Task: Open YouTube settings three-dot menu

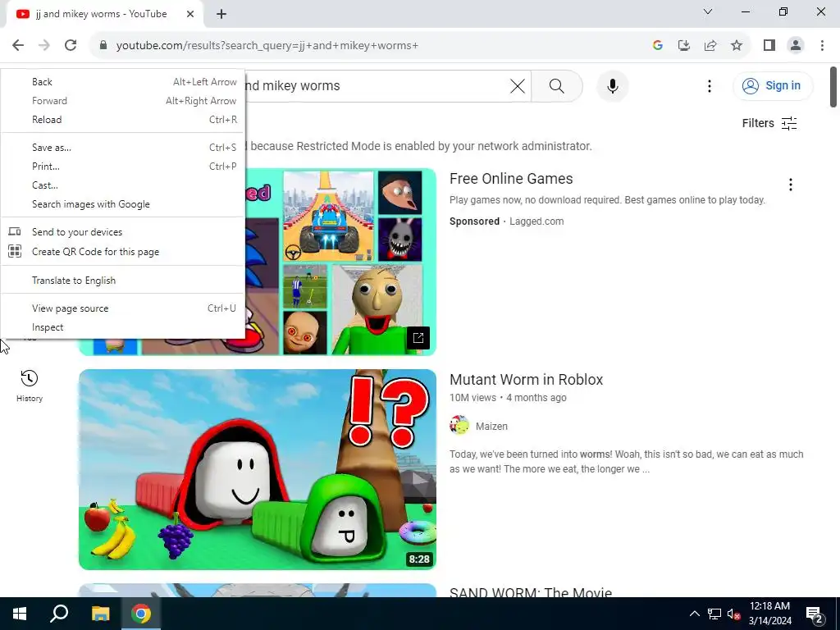Action: click(x=710, y=85)
